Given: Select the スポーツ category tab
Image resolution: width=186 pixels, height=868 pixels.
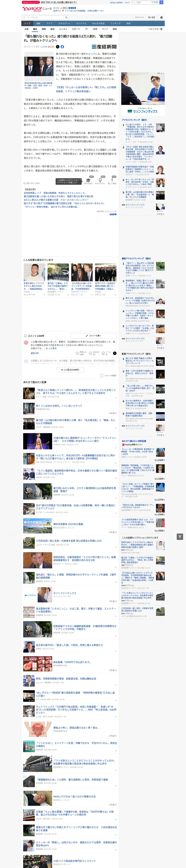Looking at the screenshot, I should (x=76, y=29).
